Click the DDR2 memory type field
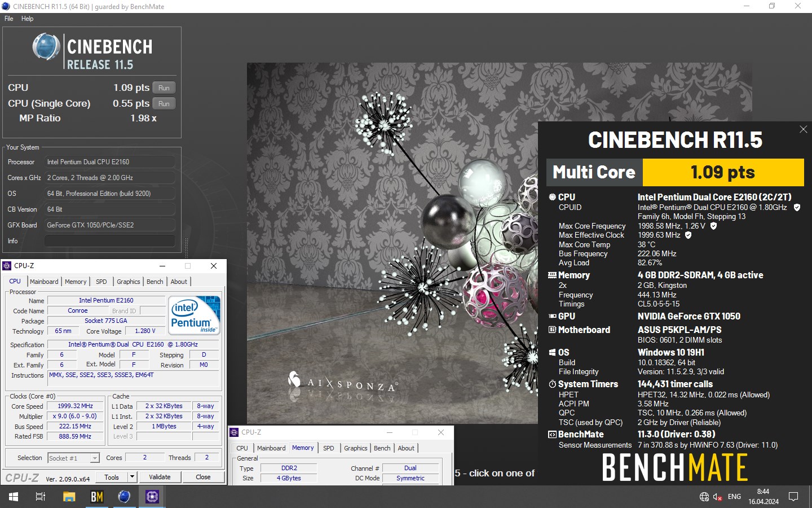Viewport: 812px width, 508px height. tap(289, 468)
